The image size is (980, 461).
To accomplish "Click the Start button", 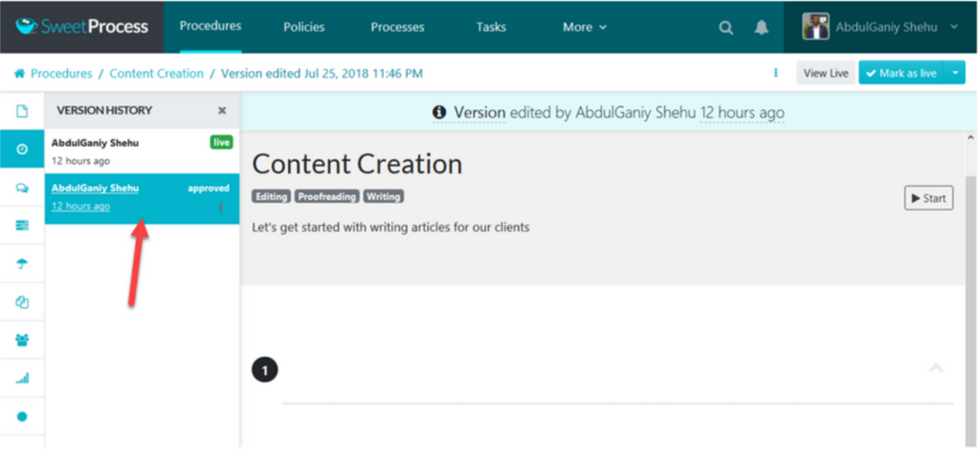I will point(928,198).
